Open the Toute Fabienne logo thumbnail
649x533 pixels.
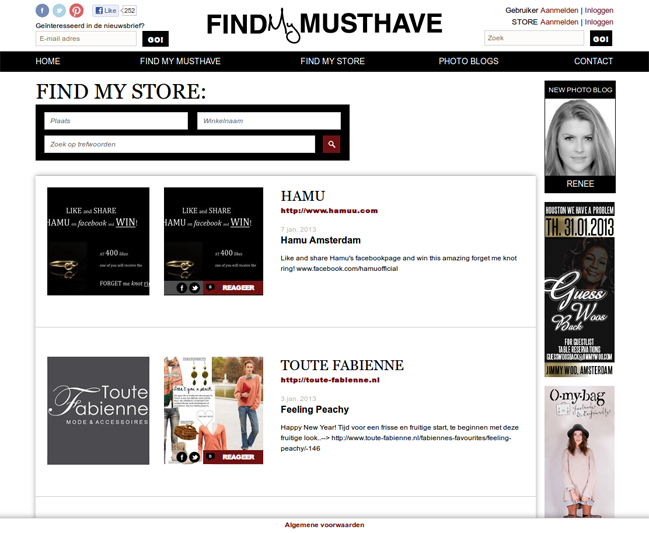click(98, 411)
